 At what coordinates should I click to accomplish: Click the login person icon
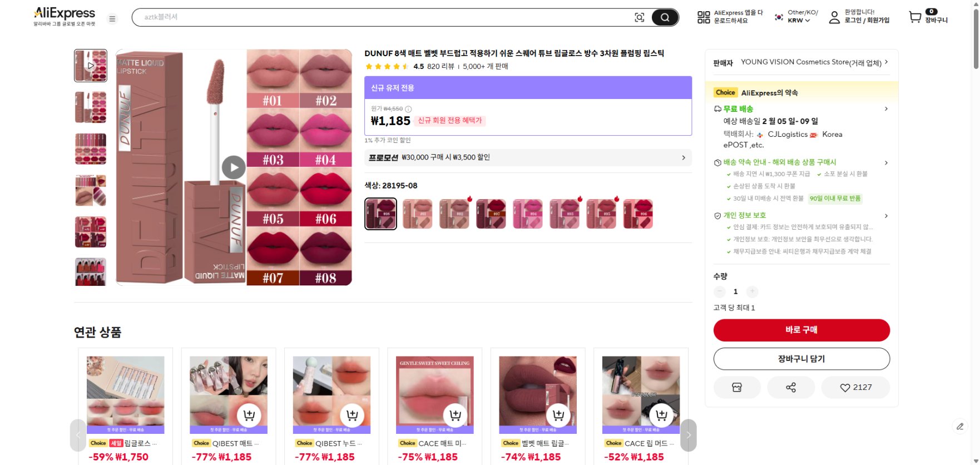(x=834, y=17)
